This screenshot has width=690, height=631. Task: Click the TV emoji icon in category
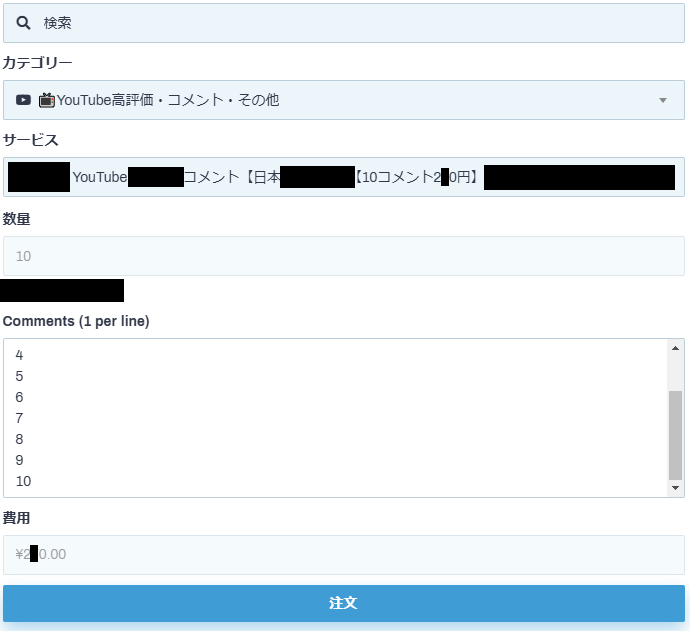(47, 100)
